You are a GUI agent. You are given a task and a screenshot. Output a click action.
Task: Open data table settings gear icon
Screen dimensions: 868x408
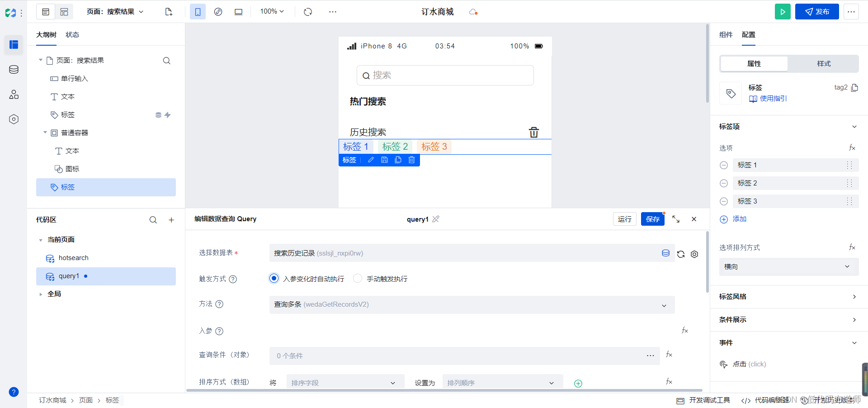pos(694,254)
